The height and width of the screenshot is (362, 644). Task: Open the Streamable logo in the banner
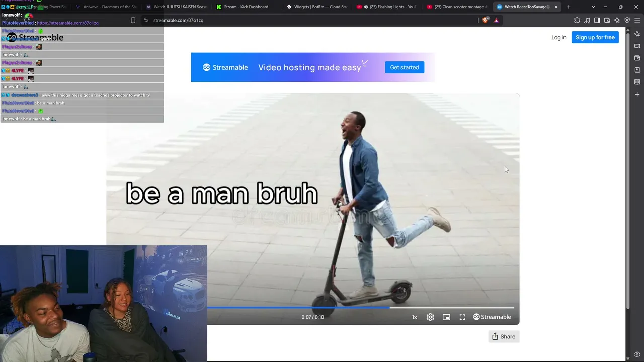(x=225, y=67)
